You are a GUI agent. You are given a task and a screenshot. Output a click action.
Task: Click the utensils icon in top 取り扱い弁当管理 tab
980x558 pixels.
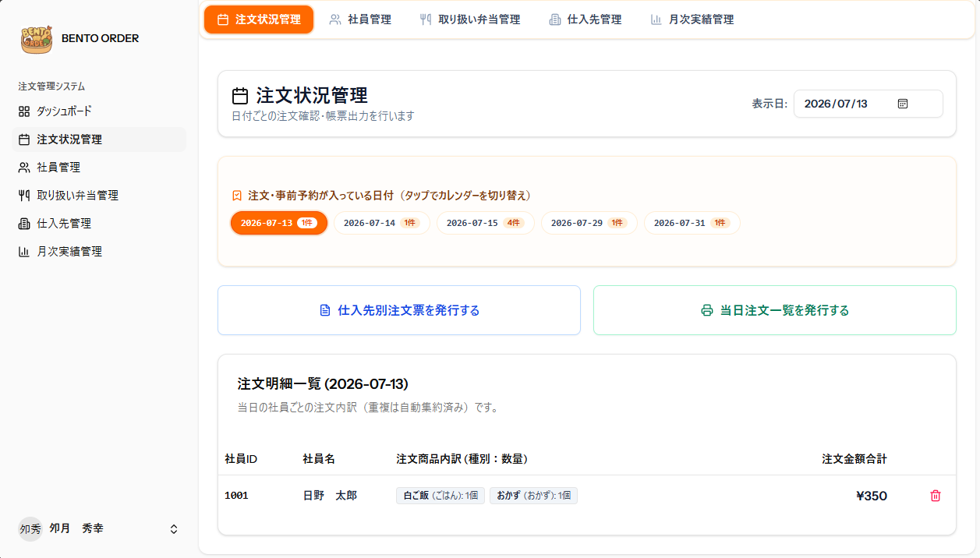[426, 19]
